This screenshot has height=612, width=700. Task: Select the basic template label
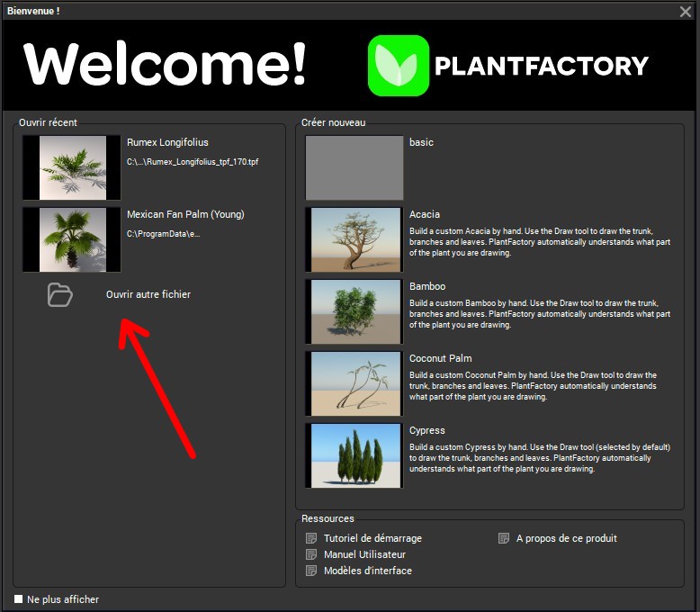pyautogui.click(x=421, y=142)
